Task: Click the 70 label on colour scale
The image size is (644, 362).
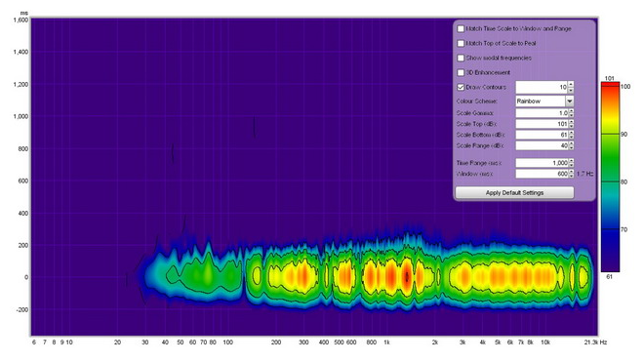Action: click(x=624, y=229)
